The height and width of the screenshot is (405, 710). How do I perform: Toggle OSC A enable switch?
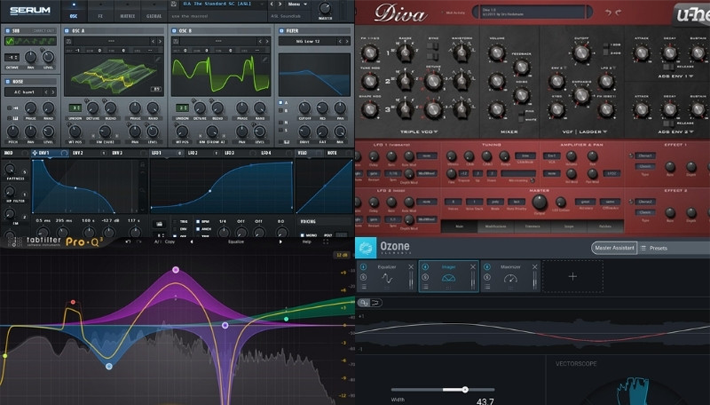[x=67, y=31]
